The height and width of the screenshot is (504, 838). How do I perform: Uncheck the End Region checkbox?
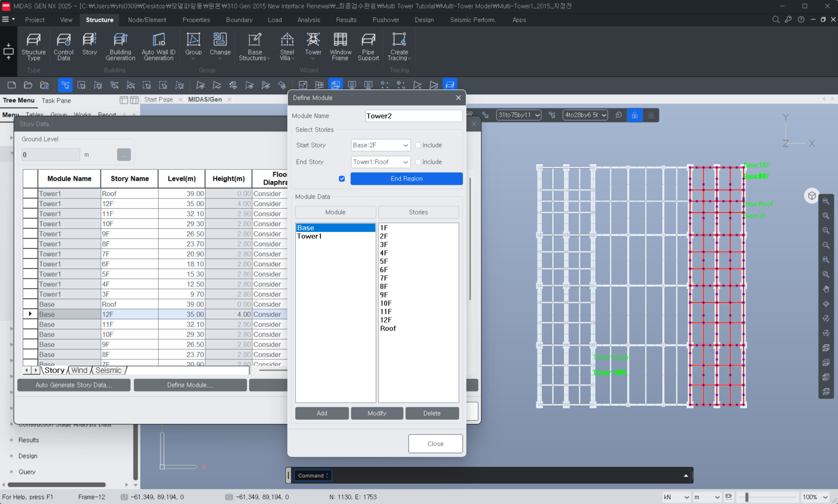342,179
